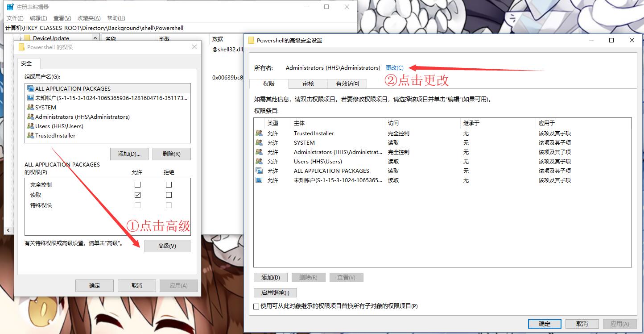
Task: Click the folder icon in advanced security title
Action: tap(251, 40)
